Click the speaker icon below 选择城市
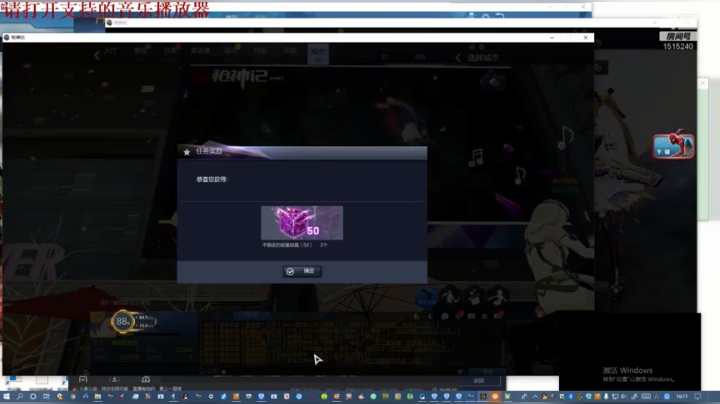The height and width of the screenshot is (404, 720). click(x=494, y=82)
